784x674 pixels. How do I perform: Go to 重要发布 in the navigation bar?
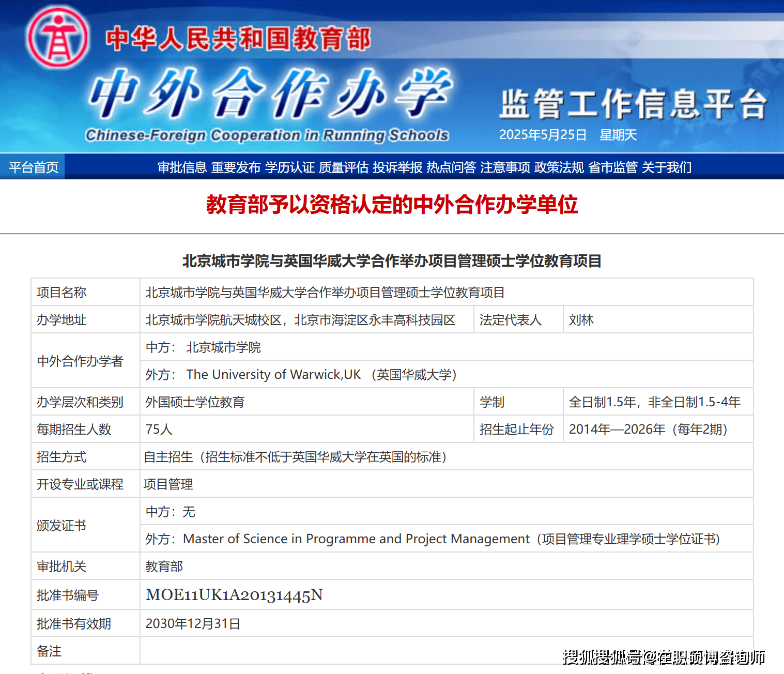[x=236, y=167]
